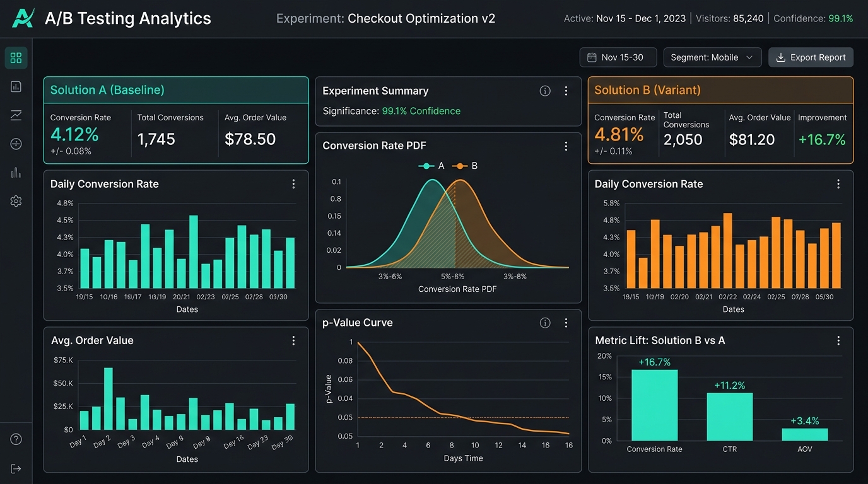868x484 pixels.
Task: Open Experiment Summary info icon
Action: click(x=545, y=91)
